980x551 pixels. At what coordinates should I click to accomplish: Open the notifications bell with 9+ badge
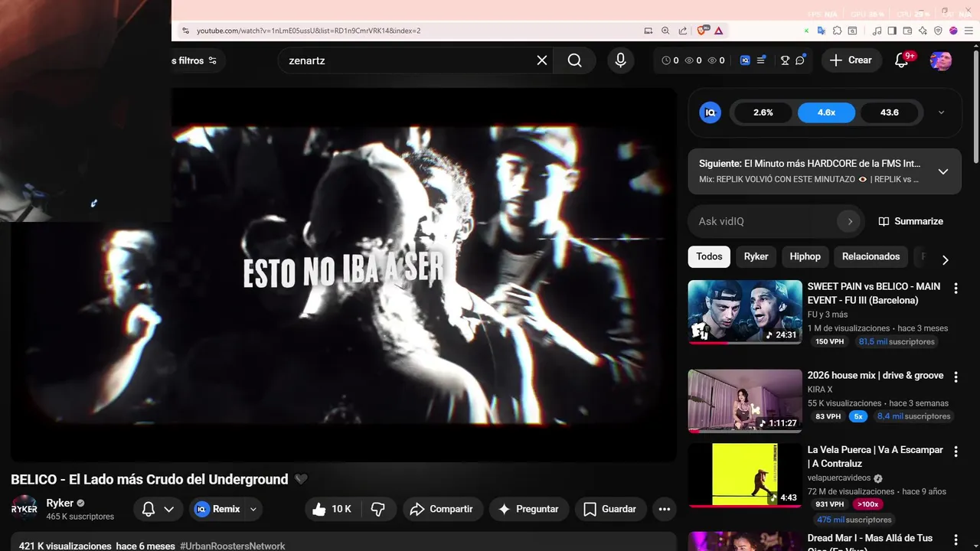902,60
